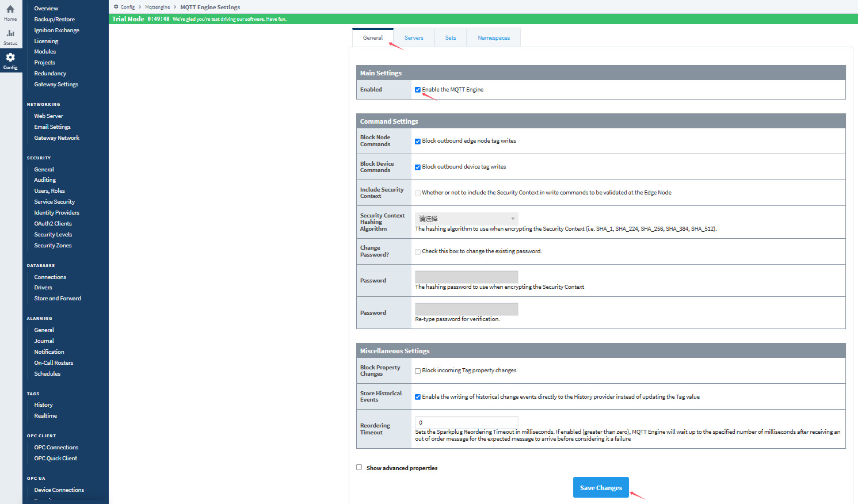Open Security Context Hashing Algorithm dropdown
The image size is (858, 504).
pos(467,219)
